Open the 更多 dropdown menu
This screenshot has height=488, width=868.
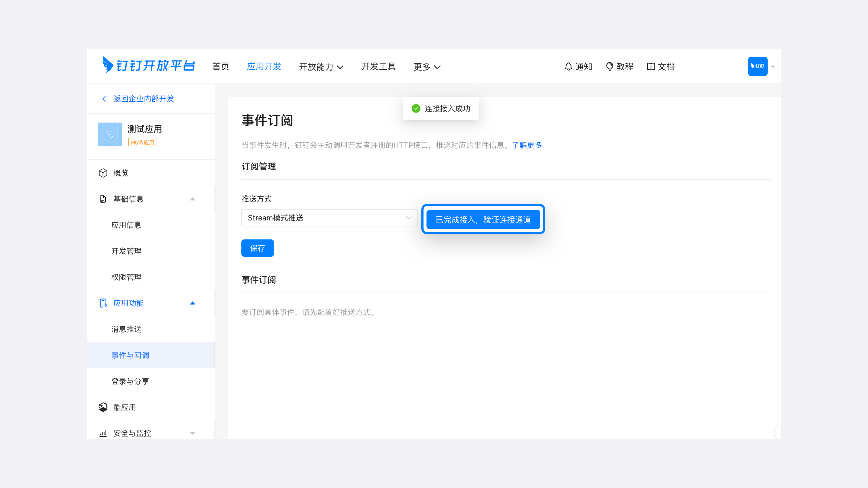[x=427, y=67]
